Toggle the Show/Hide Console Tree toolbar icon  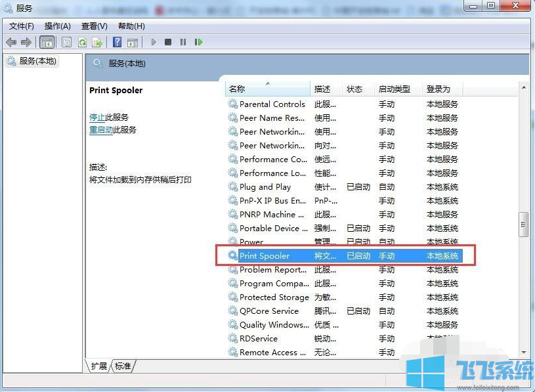(46, 41)
